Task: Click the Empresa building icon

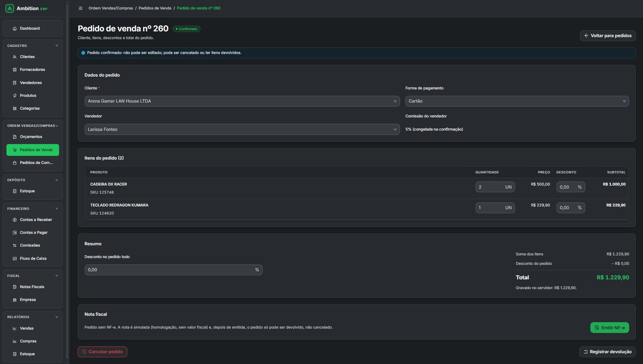Action: click(x=15, y=300)
